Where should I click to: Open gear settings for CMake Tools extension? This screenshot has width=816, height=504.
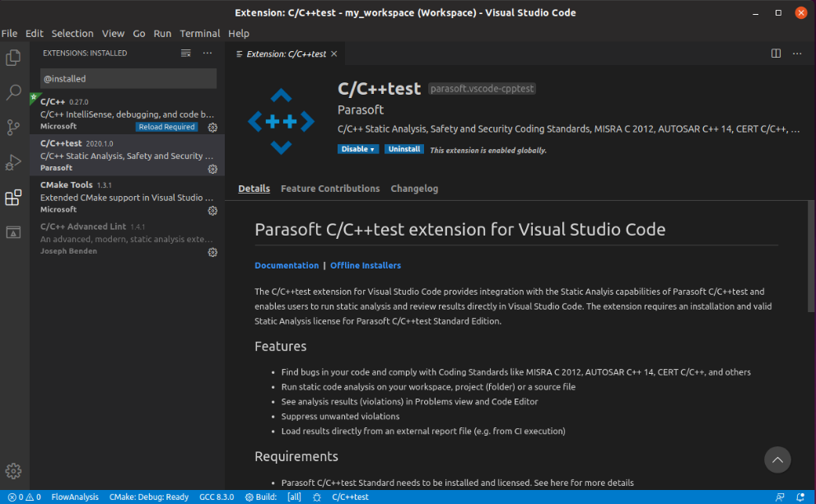pyautogui.click(x=212, y=210)
